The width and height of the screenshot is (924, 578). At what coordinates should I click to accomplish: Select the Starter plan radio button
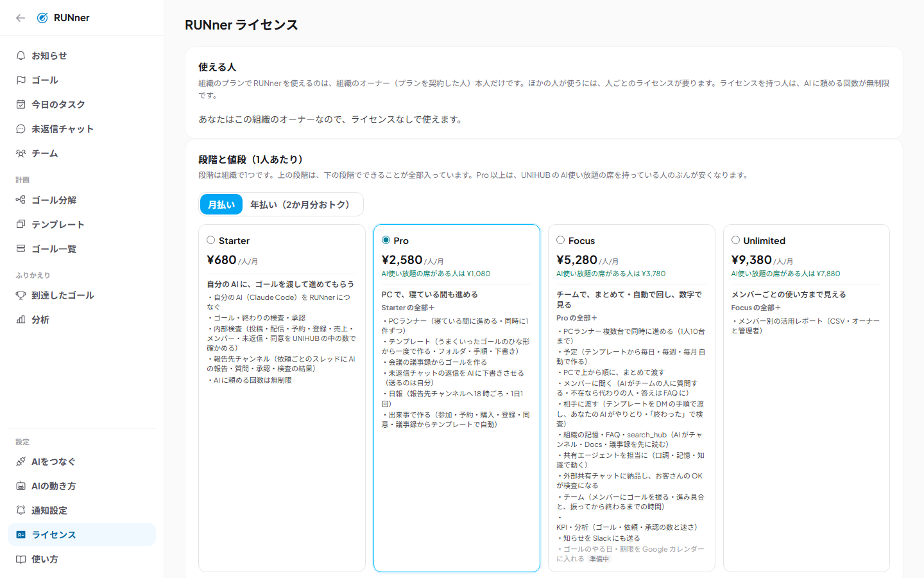[x=210, y=240]
